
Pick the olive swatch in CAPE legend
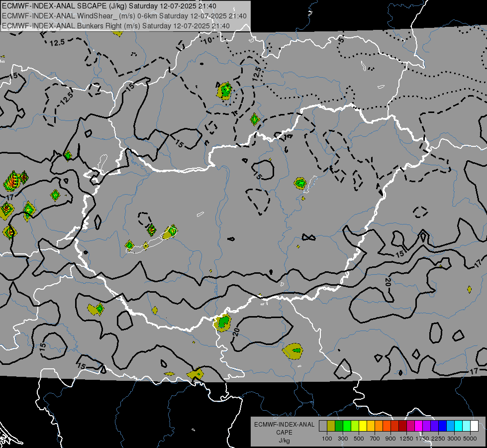[x=331, y=426]
